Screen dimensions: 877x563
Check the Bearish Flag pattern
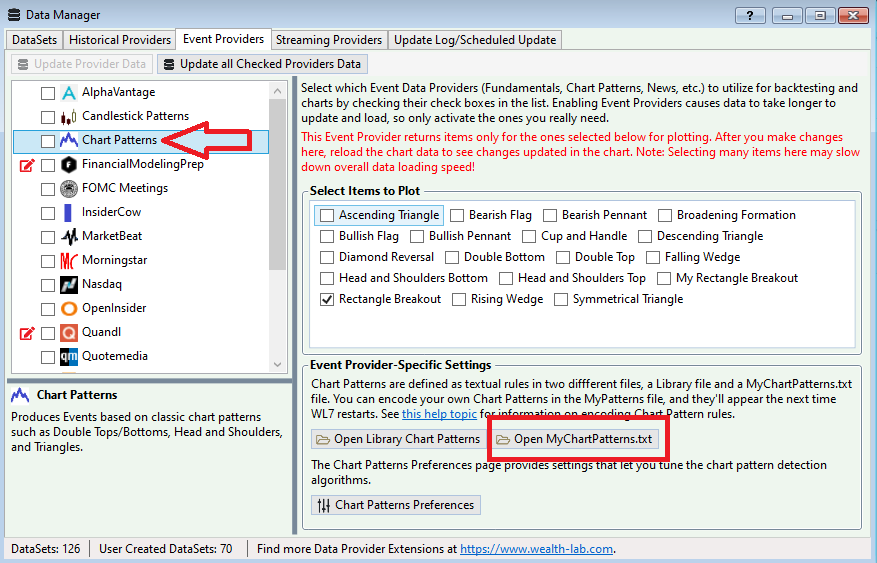tap(457, 215)
